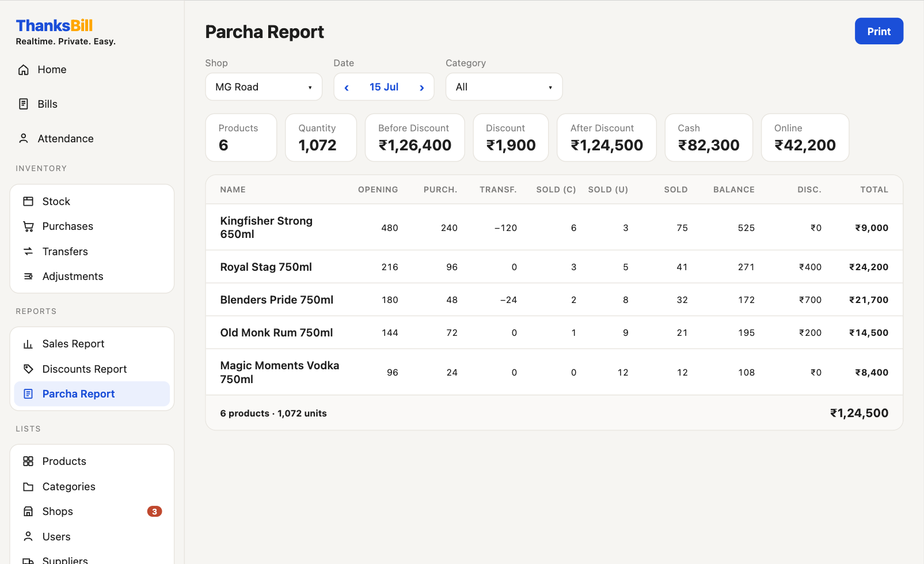The height and width of the screenshot is (564, 924).
Task: Open Bills in the sidebar
Action: click(x=92, y=104)
